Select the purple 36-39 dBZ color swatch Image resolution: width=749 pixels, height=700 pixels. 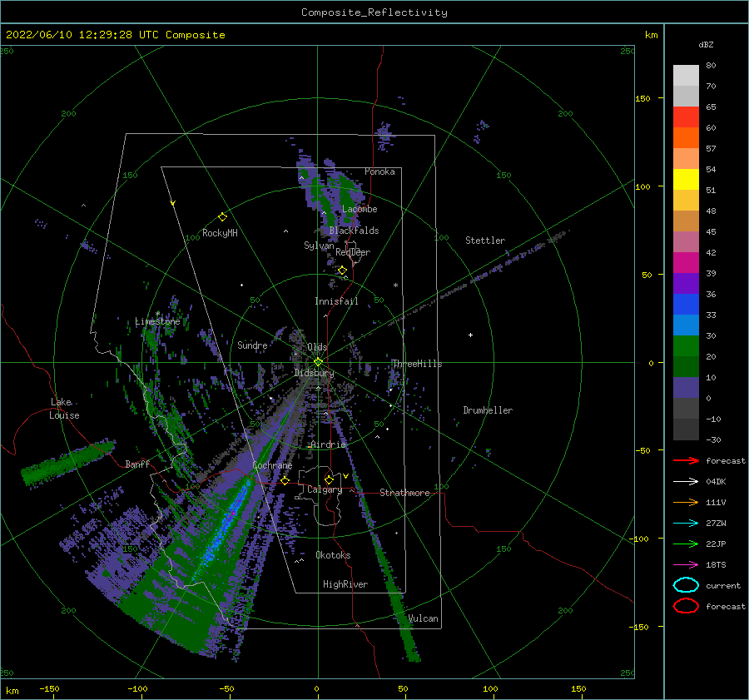[686, 283]
